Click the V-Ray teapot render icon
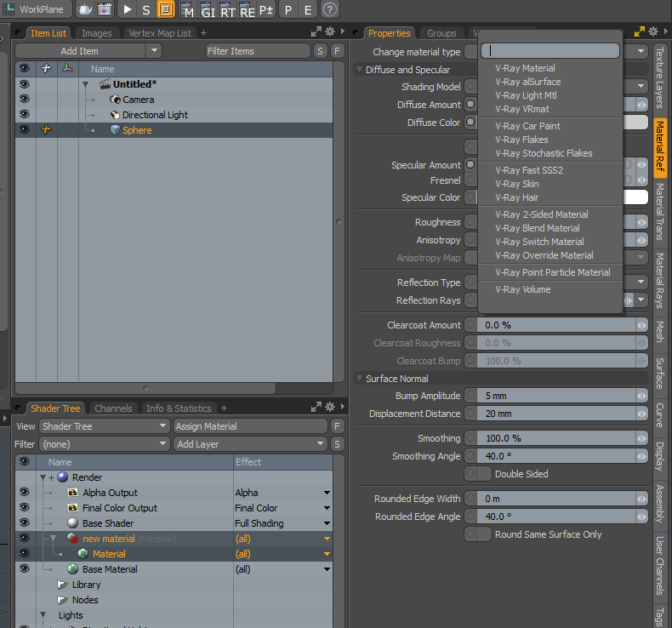This screenshot has height=628, width=672. click(x=85, y=9)
